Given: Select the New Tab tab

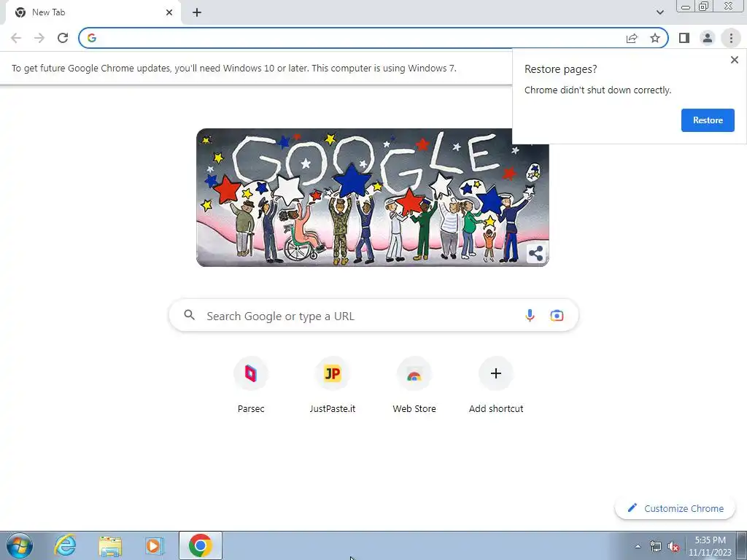Looking at the screenshot, I should 93,12.
